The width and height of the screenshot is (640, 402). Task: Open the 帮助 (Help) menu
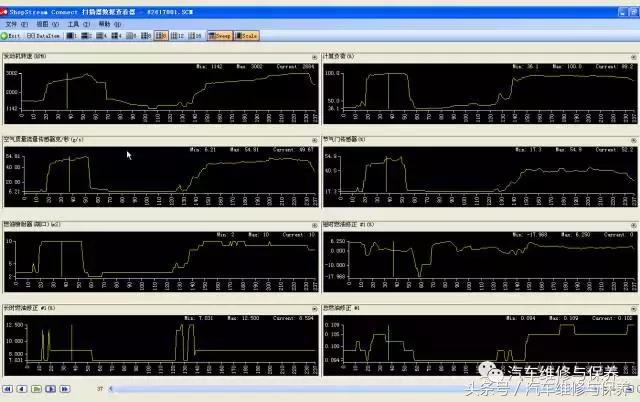click(109, 24)
